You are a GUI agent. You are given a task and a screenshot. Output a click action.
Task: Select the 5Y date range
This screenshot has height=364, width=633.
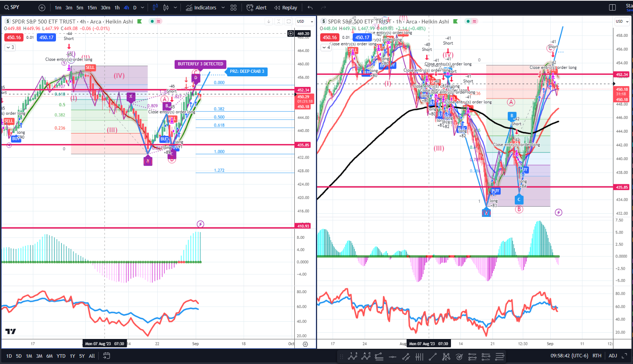coord(82,356)
